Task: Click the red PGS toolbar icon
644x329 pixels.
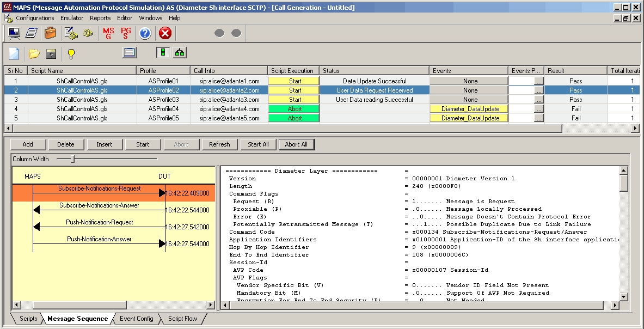Action: pos(126,33)
